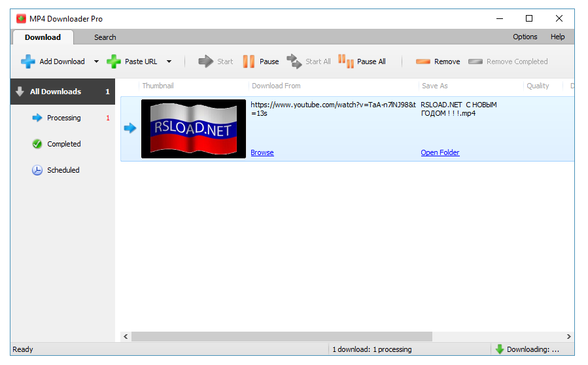Screen dimensions: 588x365
Task: Click the blue Processing arrow icon
Action: (37, 118)
